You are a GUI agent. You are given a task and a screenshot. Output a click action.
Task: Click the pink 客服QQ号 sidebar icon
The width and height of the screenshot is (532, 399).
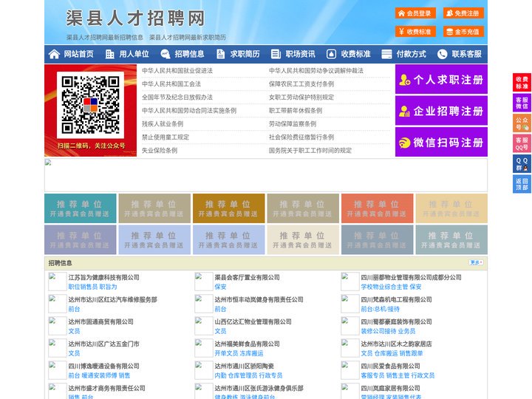pos(522,143)
